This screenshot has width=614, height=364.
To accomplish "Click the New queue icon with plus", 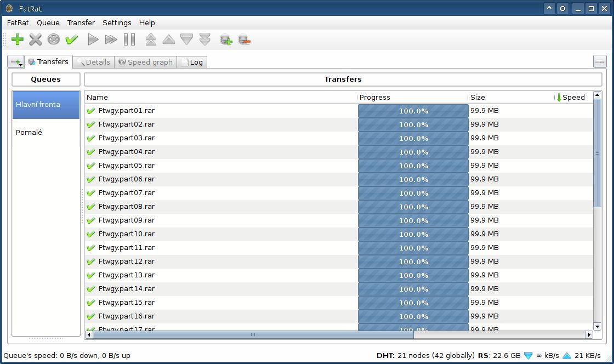I will [x=226, y=39].
